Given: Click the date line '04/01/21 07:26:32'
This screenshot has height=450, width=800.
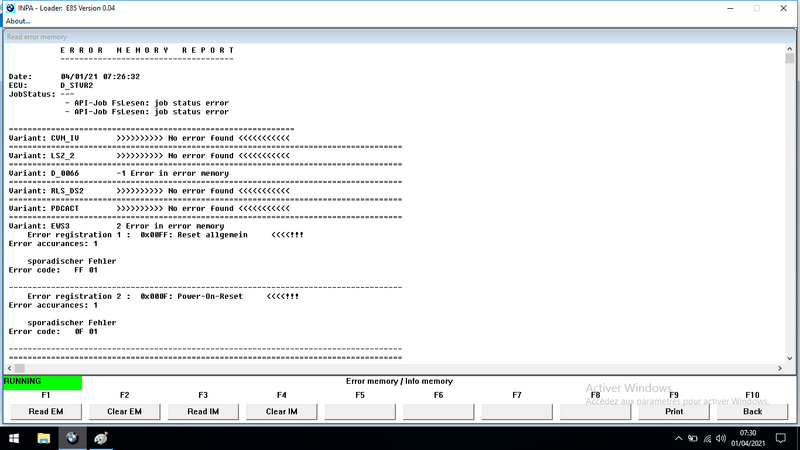Looking at the screenshot, I should (100, 77).
